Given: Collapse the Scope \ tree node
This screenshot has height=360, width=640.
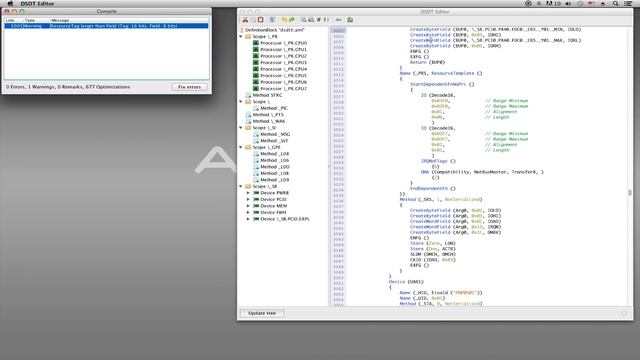Looking at the screenshot, I should click(241, 102).
